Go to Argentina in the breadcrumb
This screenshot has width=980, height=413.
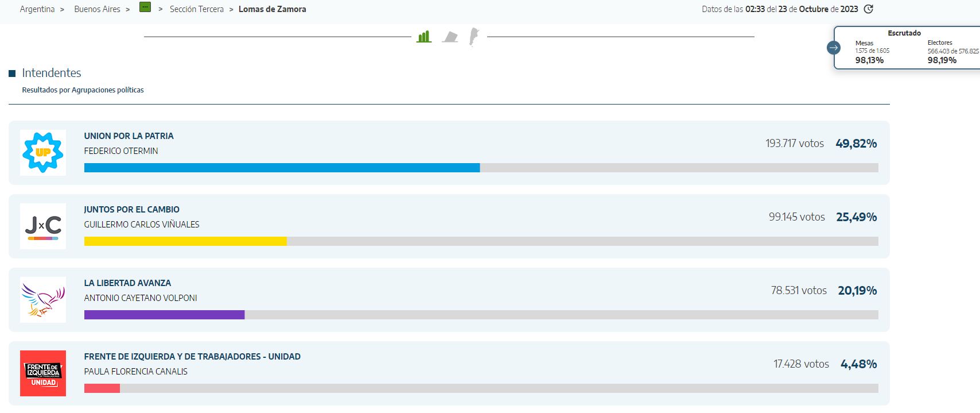click(x=37, y=9)
